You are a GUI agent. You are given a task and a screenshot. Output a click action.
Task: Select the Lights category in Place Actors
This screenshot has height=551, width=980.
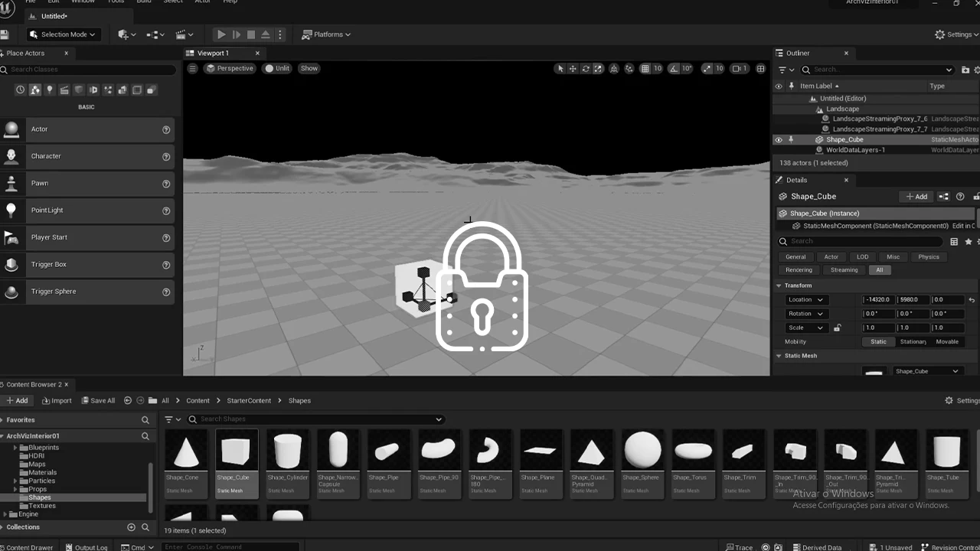tap(50, 90)
